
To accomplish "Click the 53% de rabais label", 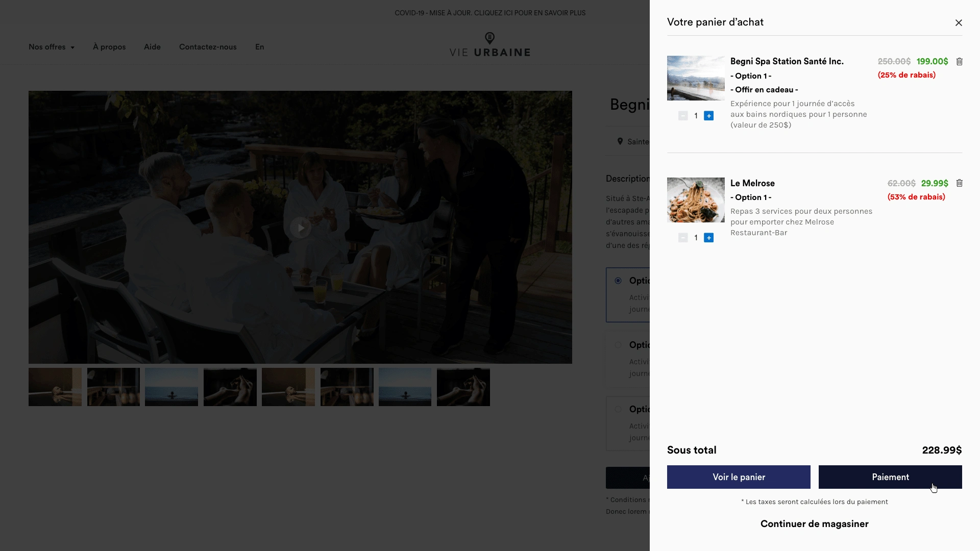I will [916, 197].
